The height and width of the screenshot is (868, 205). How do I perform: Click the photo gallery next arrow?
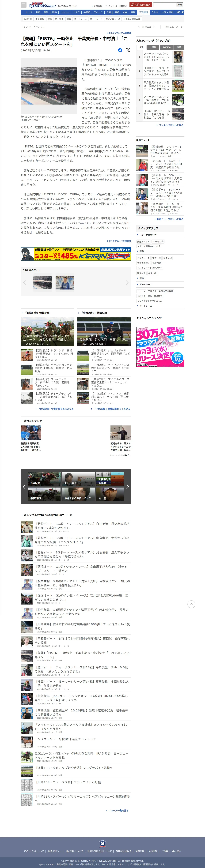point(127,282)
